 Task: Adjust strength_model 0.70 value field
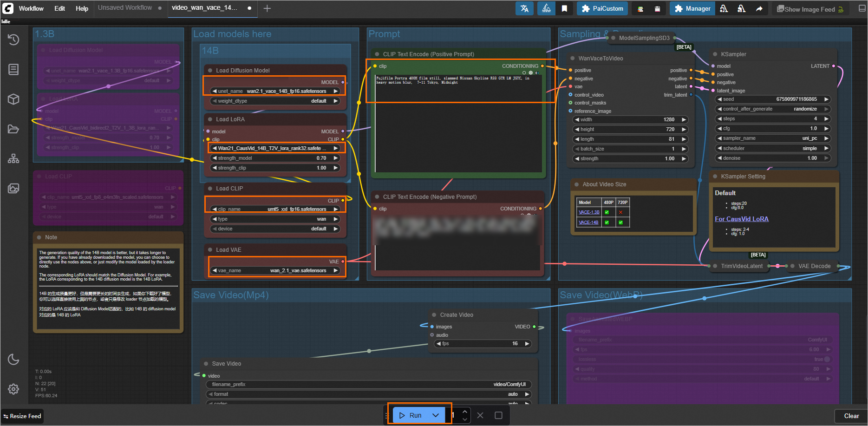click(275, 158)
